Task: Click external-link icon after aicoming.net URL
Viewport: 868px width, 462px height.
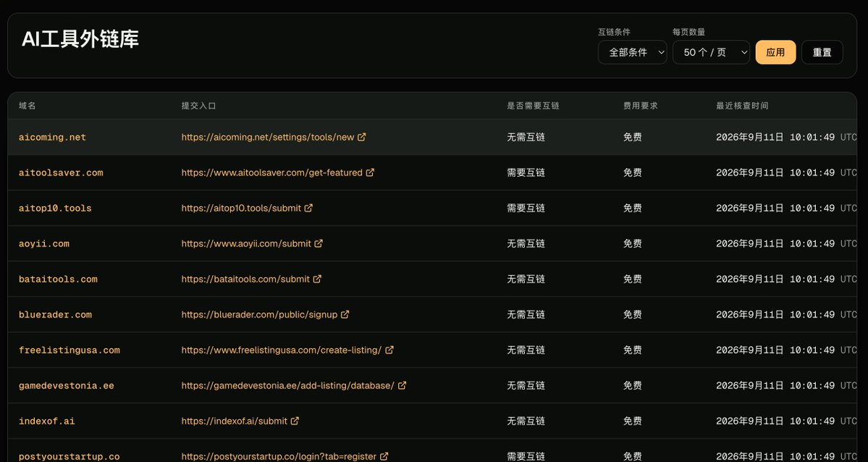Action: (x=361, y=137)
